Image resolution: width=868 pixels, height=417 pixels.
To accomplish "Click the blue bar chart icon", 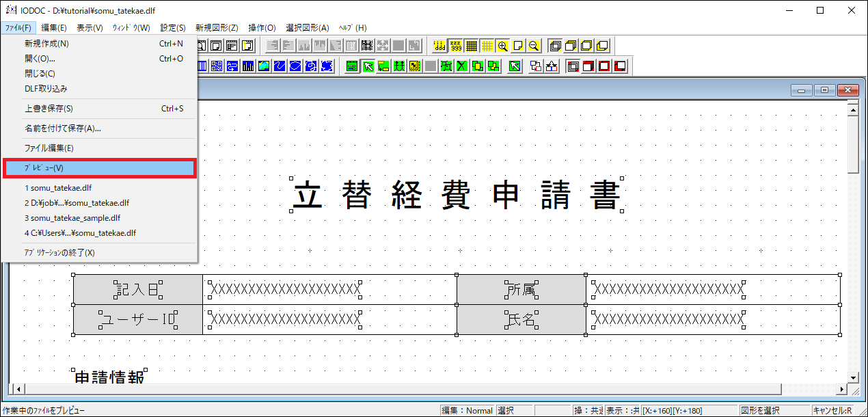I will [248, 66].
